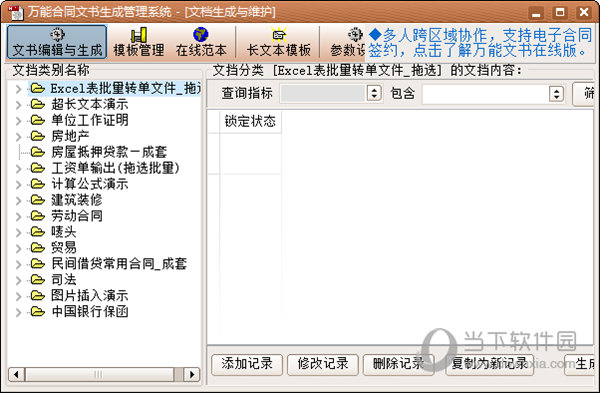Click the blue 万能文书在线版 promo link

click(480, 42)
